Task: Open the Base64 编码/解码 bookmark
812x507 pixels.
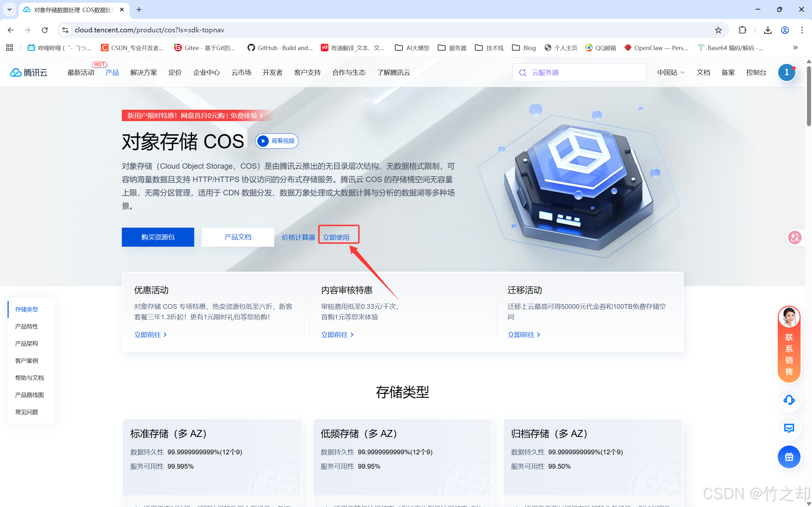Action: point(730,48)
